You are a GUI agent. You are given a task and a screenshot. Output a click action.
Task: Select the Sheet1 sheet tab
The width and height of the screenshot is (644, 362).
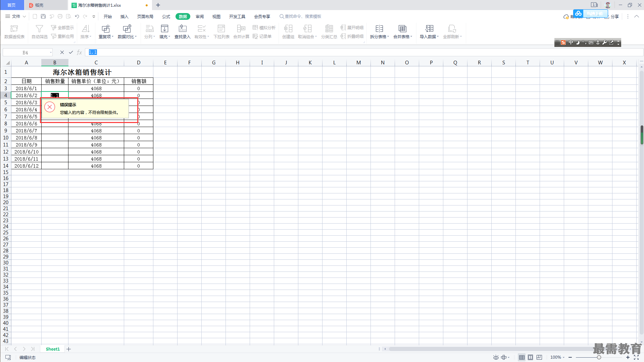point(53,349)
